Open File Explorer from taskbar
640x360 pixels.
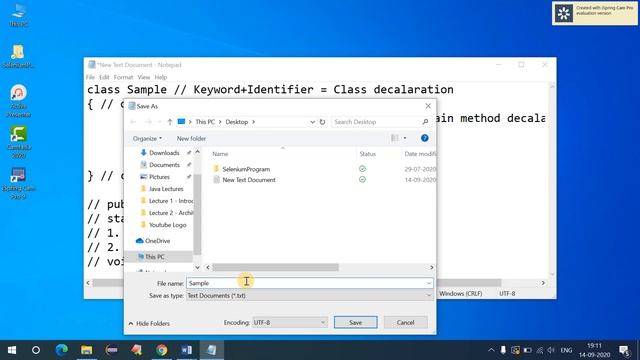[x=87, y=350]
